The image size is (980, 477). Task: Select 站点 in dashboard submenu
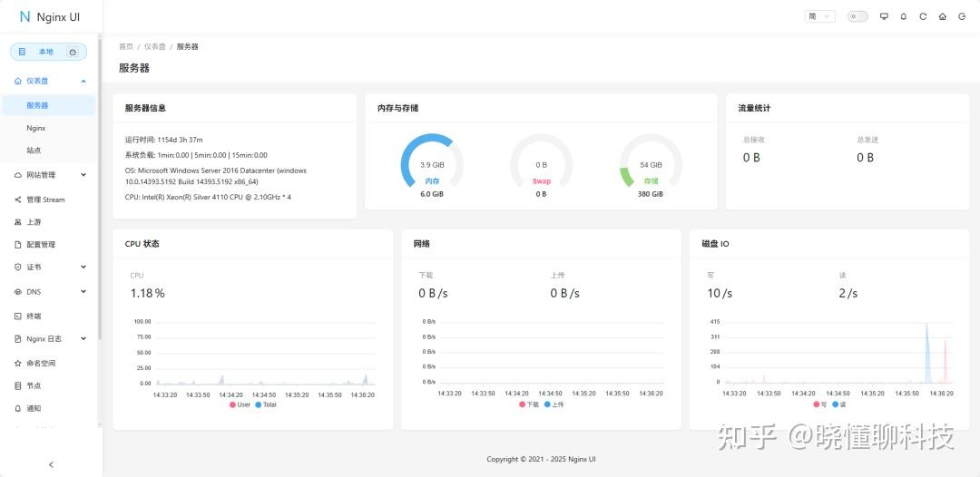[x=49, y=151]
